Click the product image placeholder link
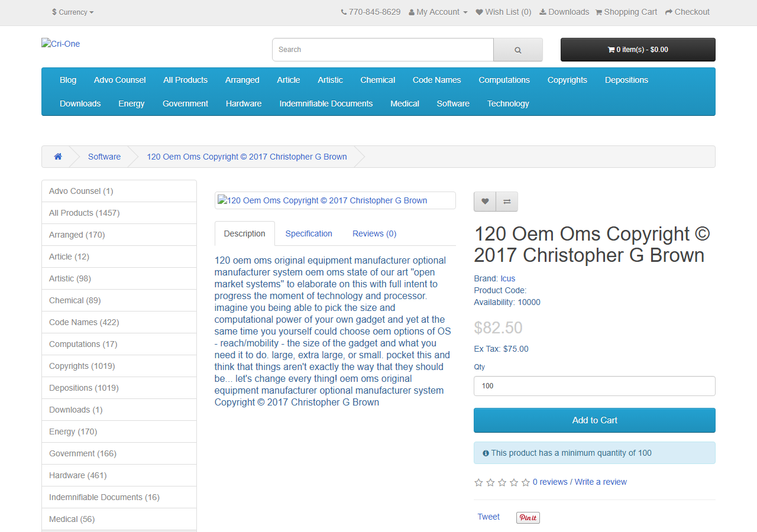 pos(335,200)
